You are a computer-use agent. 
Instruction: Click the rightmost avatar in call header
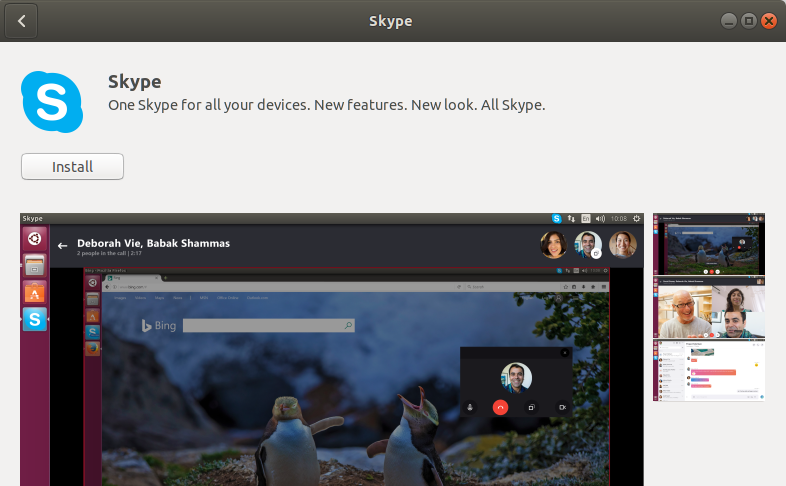click(x=623, y=245)
